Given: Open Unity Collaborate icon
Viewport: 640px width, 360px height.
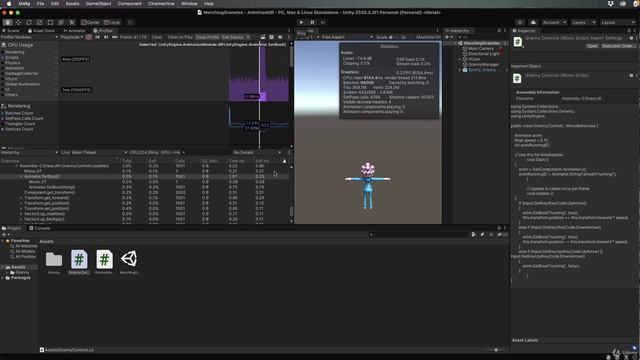Looking at the screenshot, I should click(520, 22).
